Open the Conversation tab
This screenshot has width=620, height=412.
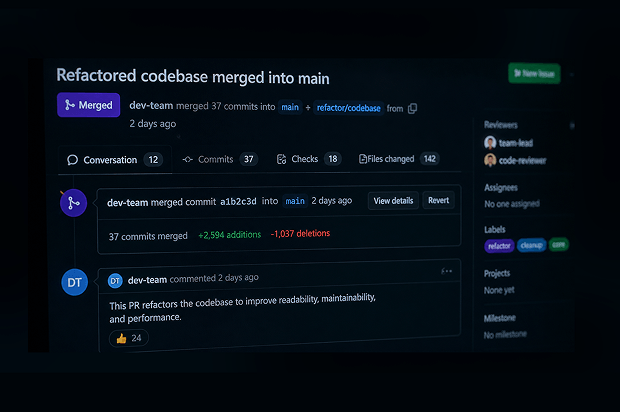[x=115, y=160]
